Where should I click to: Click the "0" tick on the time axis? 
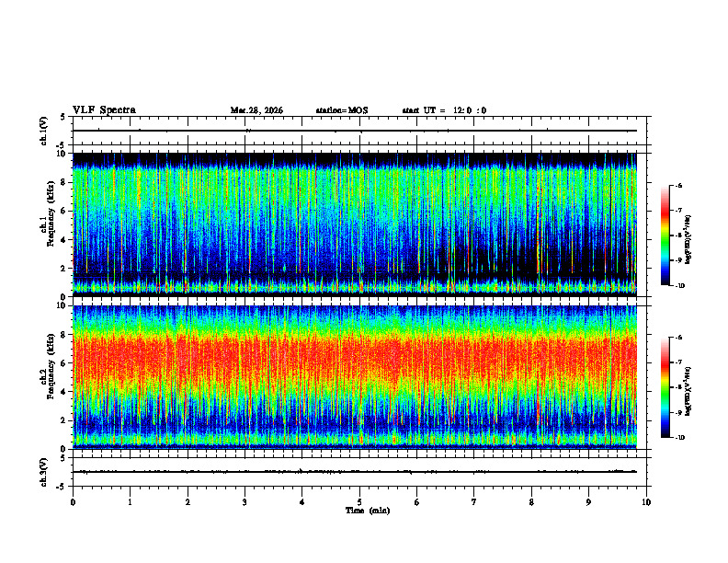click(x=73, y=502)
